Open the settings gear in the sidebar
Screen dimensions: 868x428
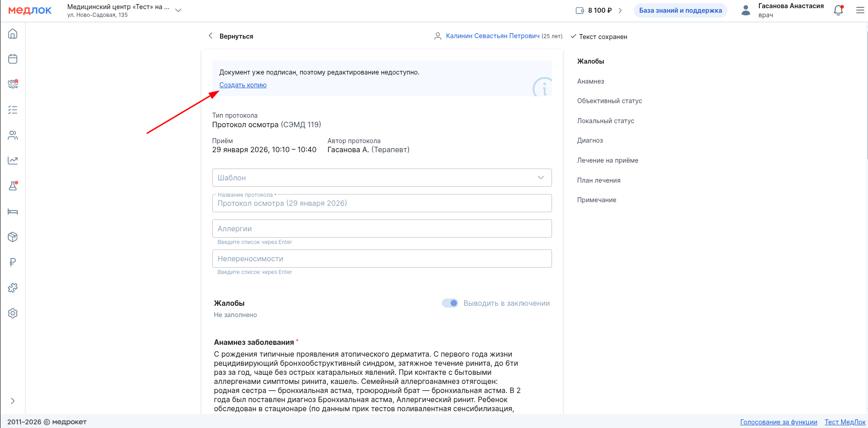pyautogui.click(x=13, y=313)
